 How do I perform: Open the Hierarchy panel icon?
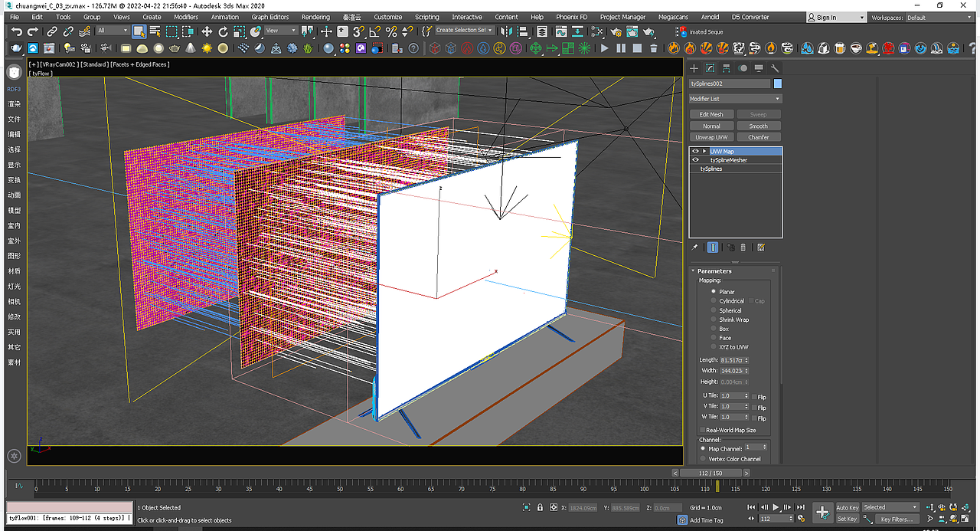pyautogui.click(x=727, y=68)
